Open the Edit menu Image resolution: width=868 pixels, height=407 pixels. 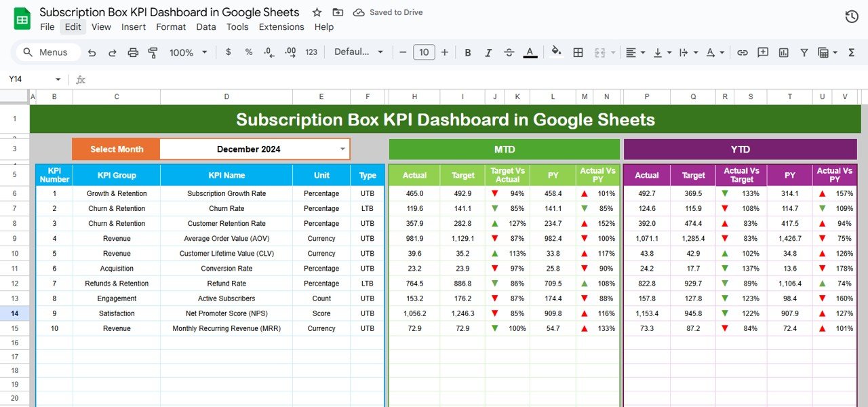73,27
